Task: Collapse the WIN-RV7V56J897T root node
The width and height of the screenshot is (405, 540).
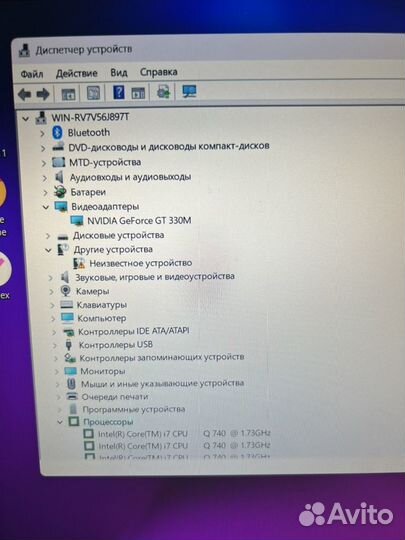Action: (x=25, y=119)
